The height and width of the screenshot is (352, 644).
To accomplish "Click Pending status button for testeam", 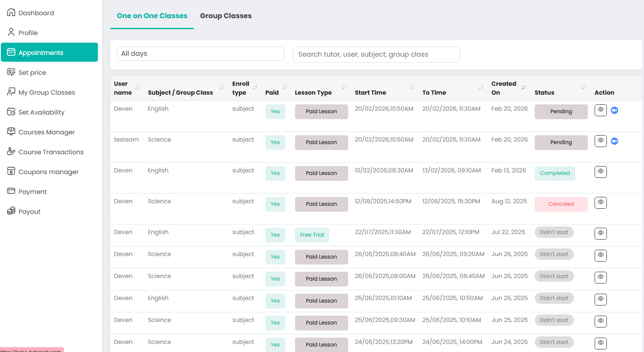I will tap(561, 142).
